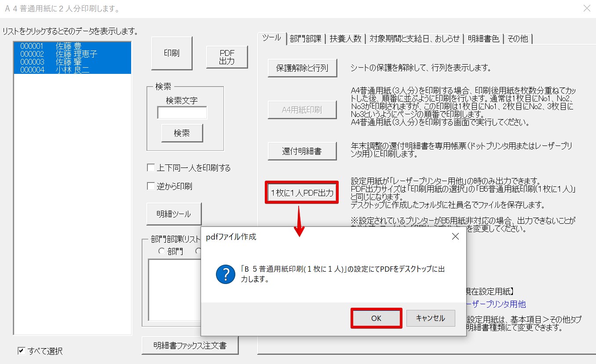Open 対象期間と支給日、おしらせ tab

[x=414, y=39]
